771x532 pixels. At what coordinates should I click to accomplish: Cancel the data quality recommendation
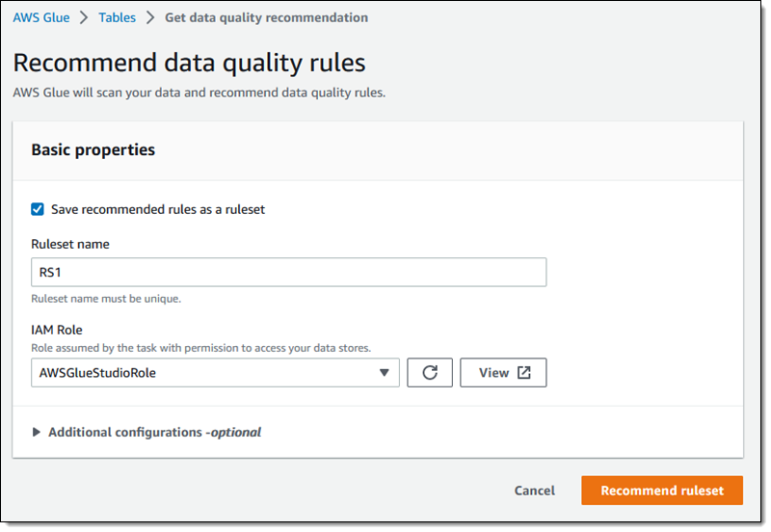click(x=534, y=491)
